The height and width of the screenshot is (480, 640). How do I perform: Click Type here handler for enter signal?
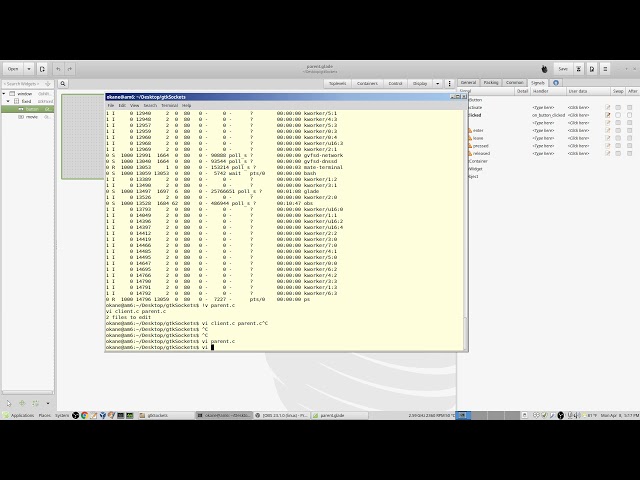point(543,131)
